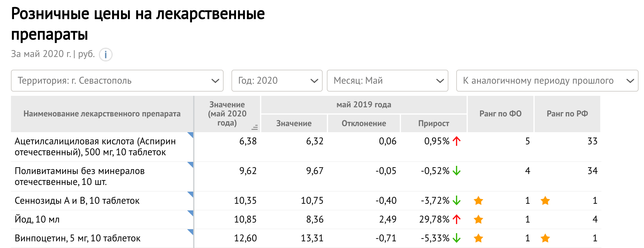The width and height of the screenshot is (644, 248).
Task: Click red up arrow next to 29,78%
Action: 457,219
